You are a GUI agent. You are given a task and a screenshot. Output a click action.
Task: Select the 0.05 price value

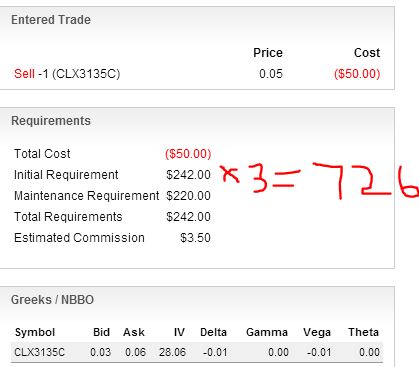(x=271, y=74)
